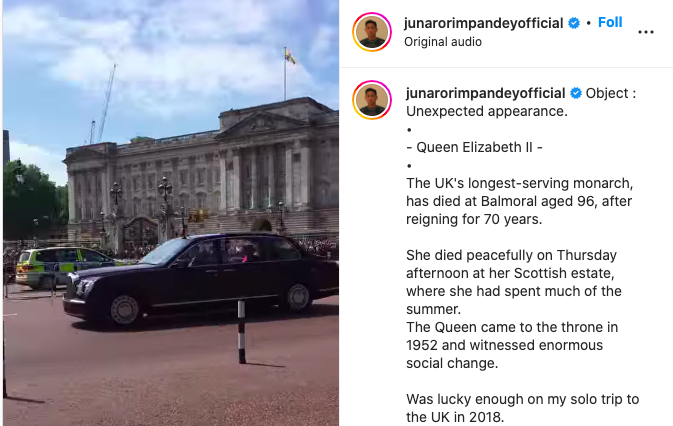Click the video of Buckingham Palace

(171, 213)
